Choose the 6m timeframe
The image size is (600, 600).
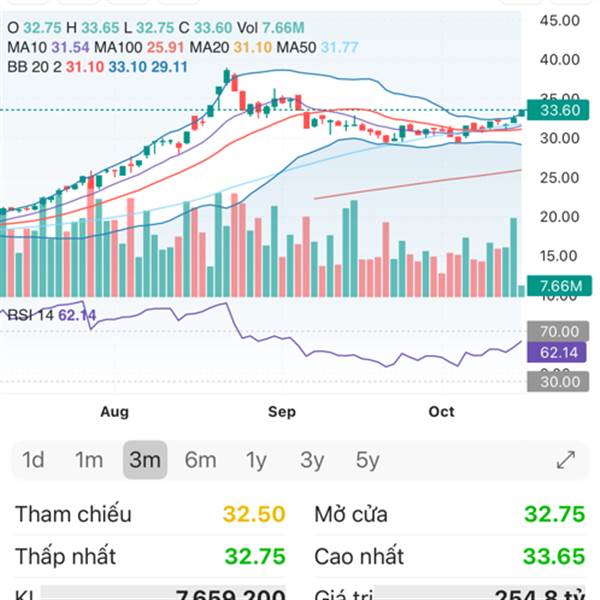pyautogui.click(x=200, y=460)
